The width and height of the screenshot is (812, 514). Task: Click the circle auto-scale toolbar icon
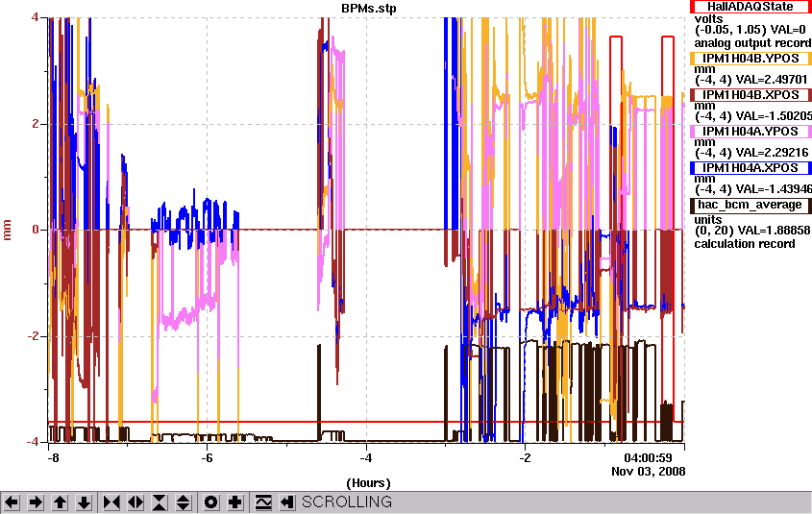click(x=210, y=502)
